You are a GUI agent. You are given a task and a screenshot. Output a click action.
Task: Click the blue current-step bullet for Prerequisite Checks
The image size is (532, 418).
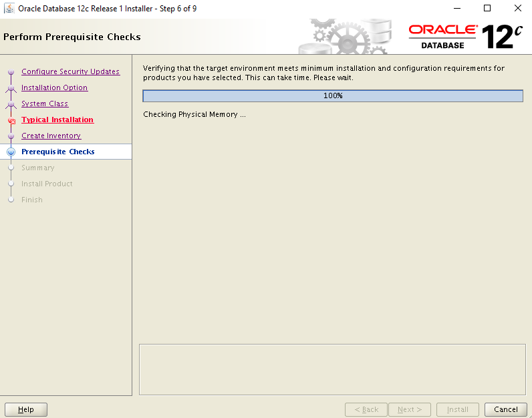[11, 152]
